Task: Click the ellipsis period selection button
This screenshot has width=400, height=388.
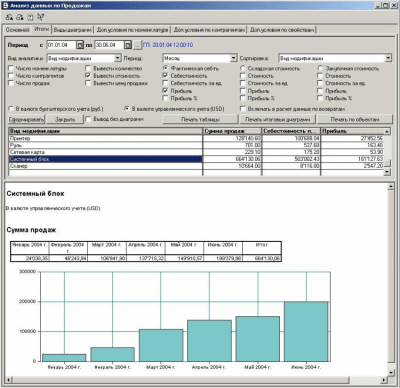Action: pyautogui.click(x=137, y=45)
